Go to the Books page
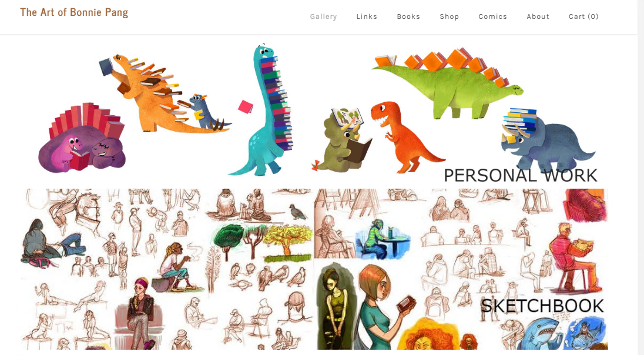Viewport: 644px width, 355px height. 408,16
